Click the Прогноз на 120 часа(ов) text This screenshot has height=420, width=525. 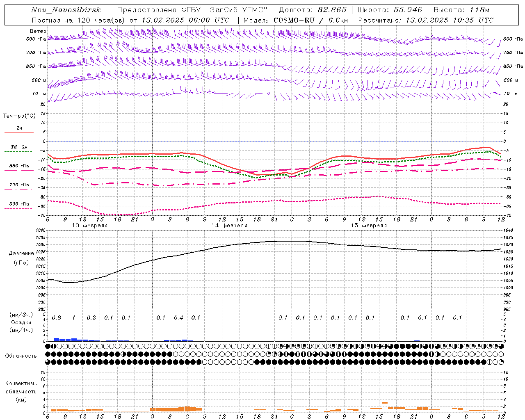79,20
